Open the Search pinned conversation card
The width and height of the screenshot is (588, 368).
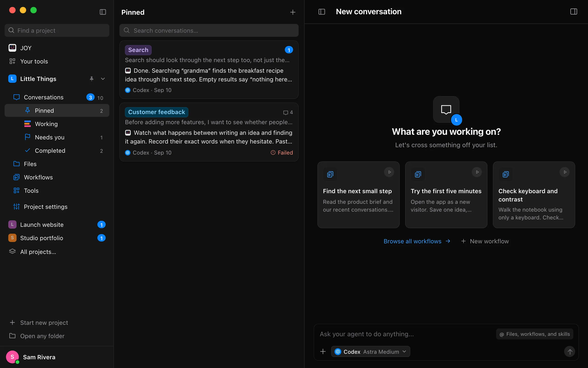pyautogui.click(x=209, y=70)
